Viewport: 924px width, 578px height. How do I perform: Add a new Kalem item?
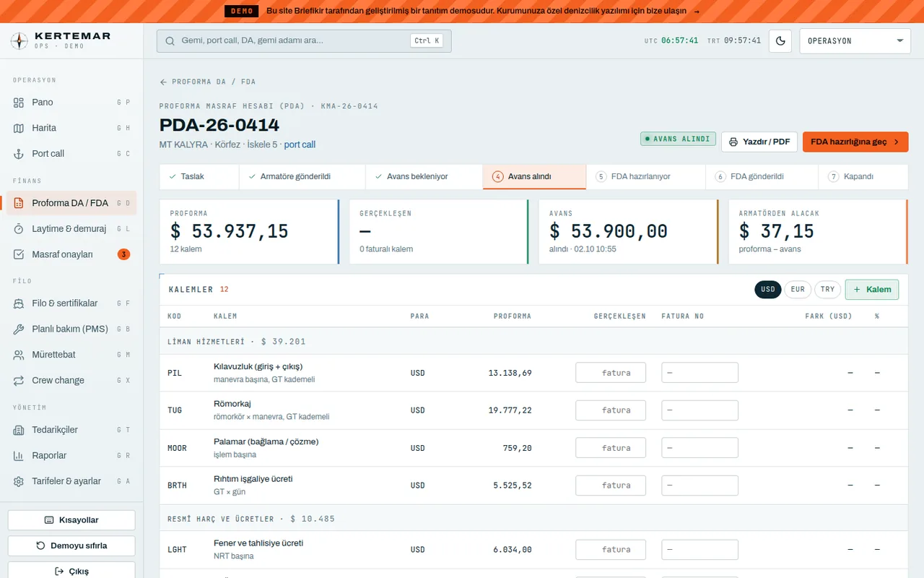(x=872, y=289)
